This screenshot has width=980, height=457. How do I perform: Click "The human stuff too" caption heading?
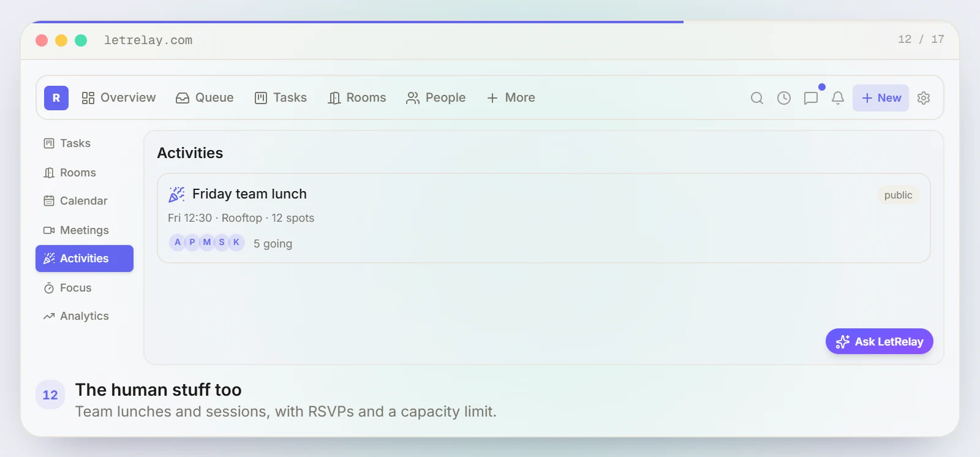(159, 390)
